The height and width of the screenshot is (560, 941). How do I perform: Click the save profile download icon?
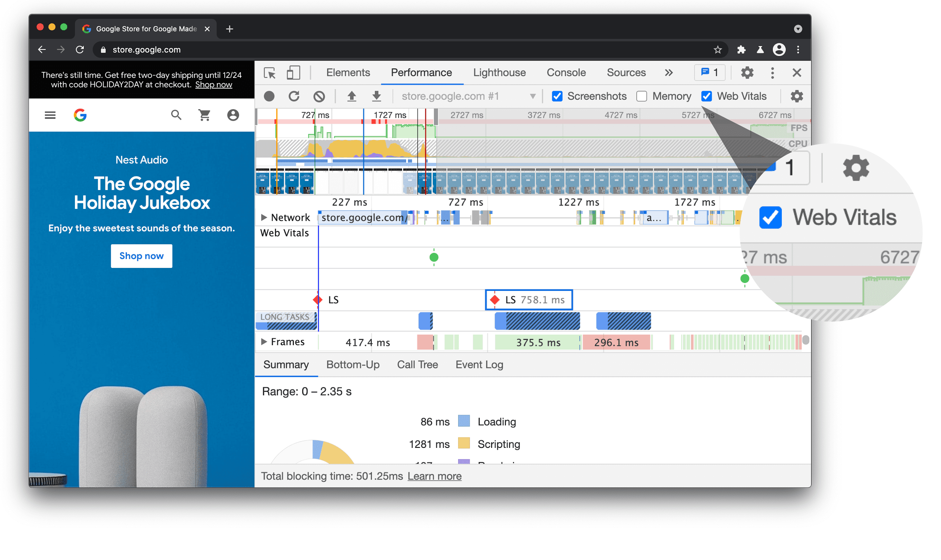tap(376, 96)
